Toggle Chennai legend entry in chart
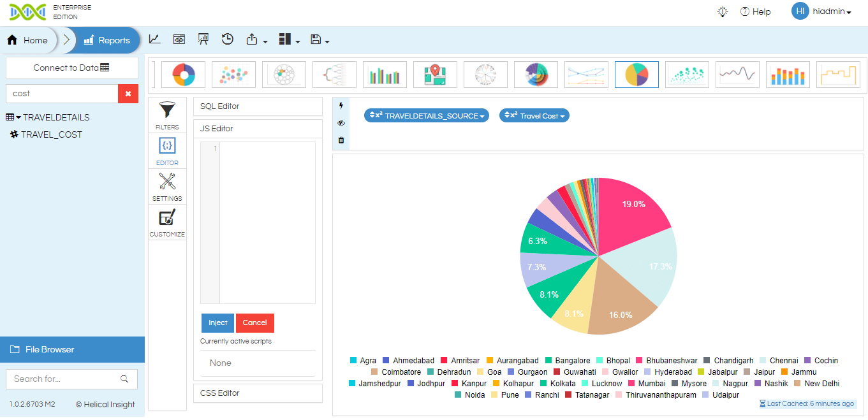 (778, 361)
